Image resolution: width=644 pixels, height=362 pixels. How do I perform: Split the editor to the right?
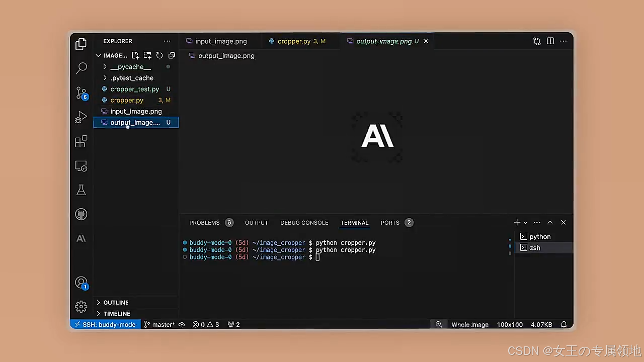(550, 41)
